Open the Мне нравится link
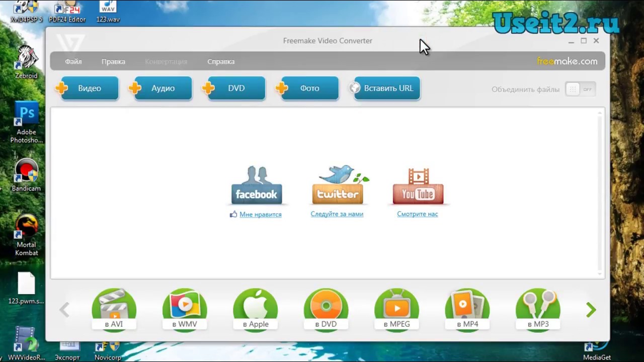Viewport: 644px width, 362px height. [x=260, y=214]
